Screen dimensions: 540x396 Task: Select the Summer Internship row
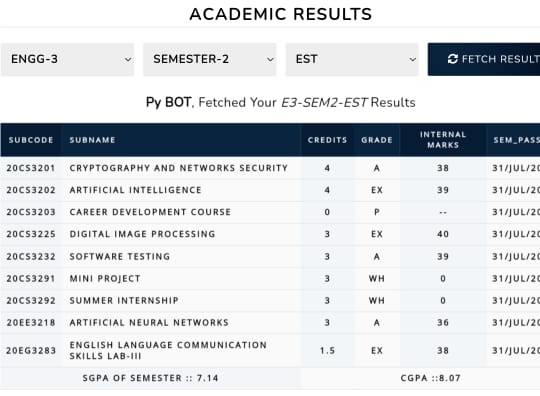pyautogui.click(x=270, y=301)
